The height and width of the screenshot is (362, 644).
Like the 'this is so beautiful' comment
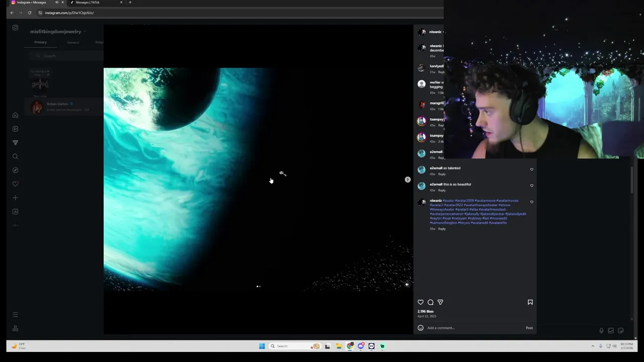(x=532, y=186)
